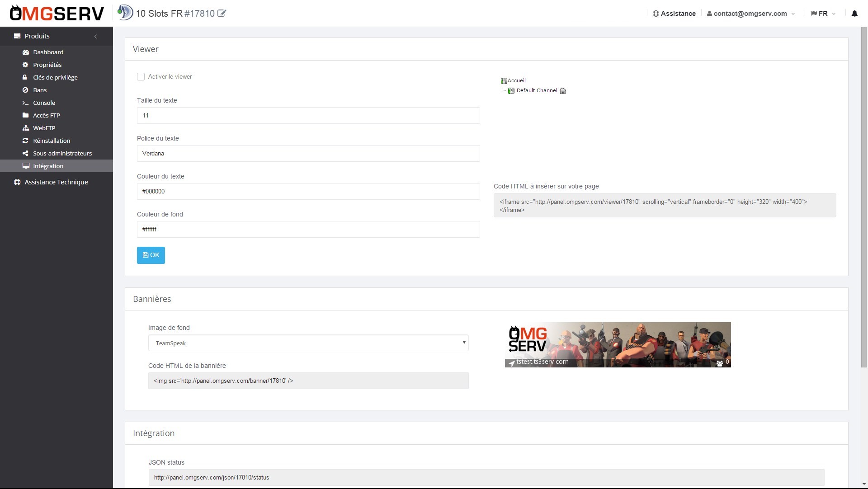The image size is (868, 489).
Task: Click the blue OK save button
Action: [x=151, y=255]
